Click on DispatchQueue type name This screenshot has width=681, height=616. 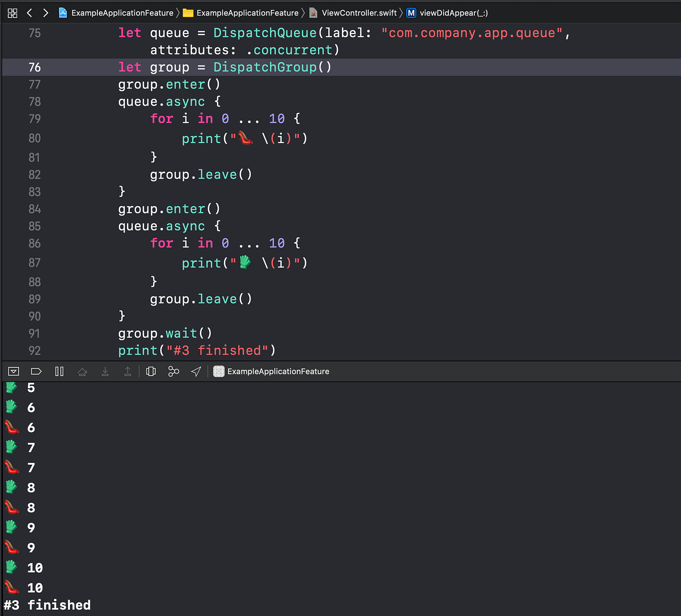pos(265,33)
